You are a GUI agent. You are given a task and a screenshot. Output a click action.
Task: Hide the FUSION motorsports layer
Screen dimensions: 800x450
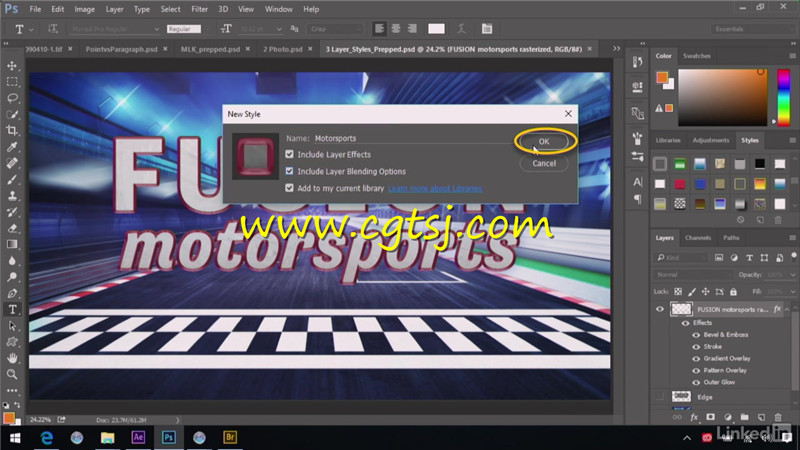[x=659, y=309]
